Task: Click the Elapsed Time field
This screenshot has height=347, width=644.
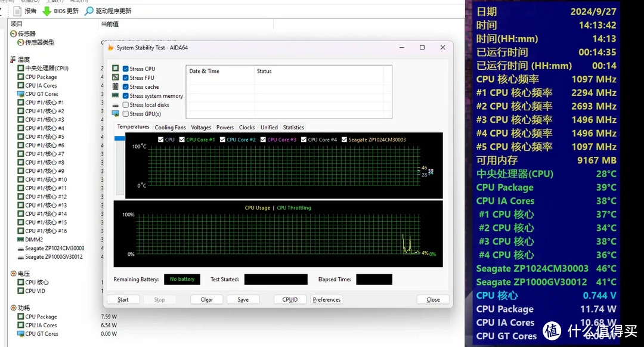Action: click(x=374, y=279)
